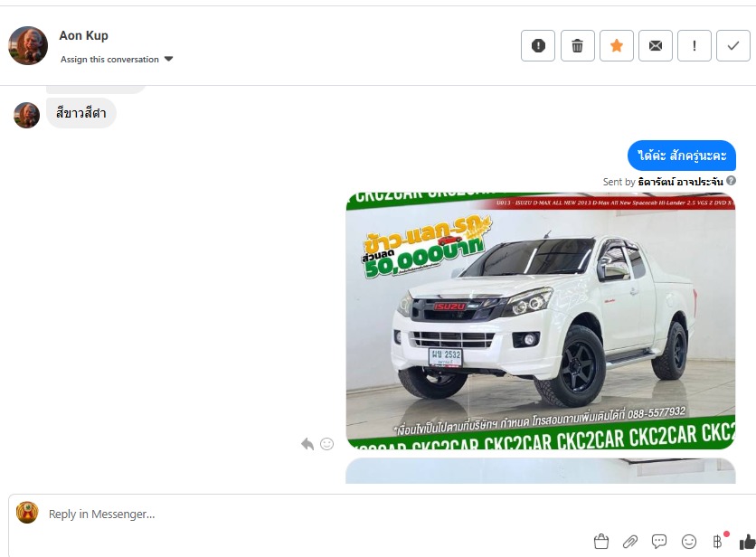Send a thumbs-up like

pos(747,542)
